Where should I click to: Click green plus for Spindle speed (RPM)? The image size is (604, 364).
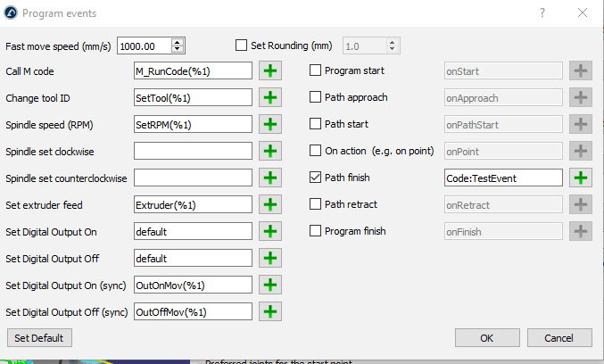[270, 124]
